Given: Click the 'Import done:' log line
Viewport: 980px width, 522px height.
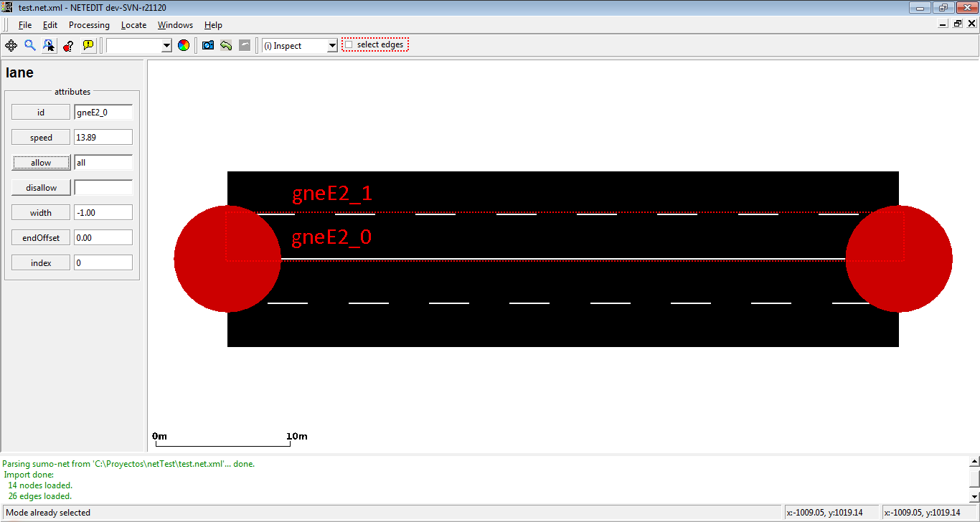Looking at the screenshot, I should [x=29, y=475].
